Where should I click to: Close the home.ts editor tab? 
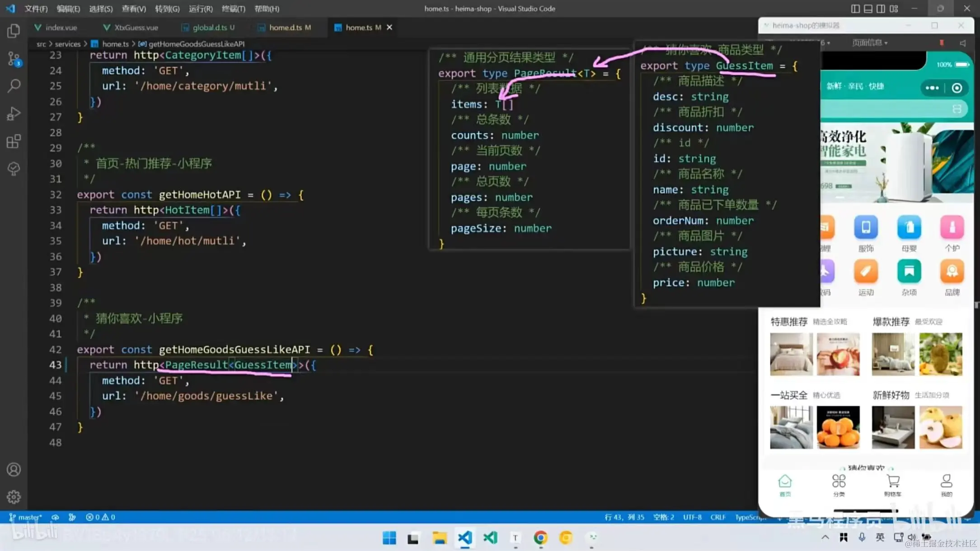coord(389,28)
